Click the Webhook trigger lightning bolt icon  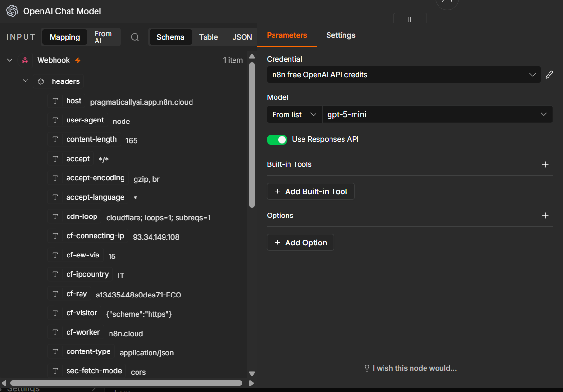(x=78, y=60)
